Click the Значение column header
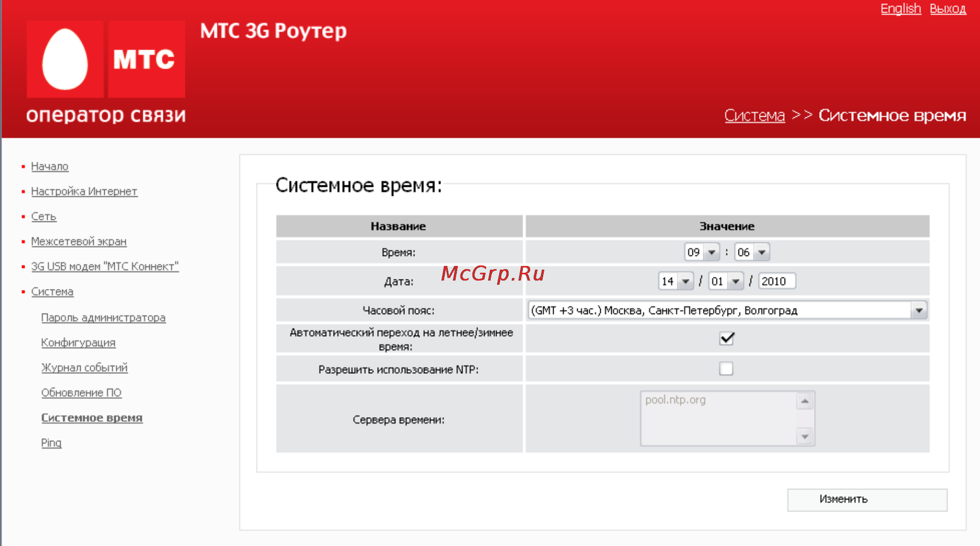Viewport: 980px width, 546px height. click(728, 226)
